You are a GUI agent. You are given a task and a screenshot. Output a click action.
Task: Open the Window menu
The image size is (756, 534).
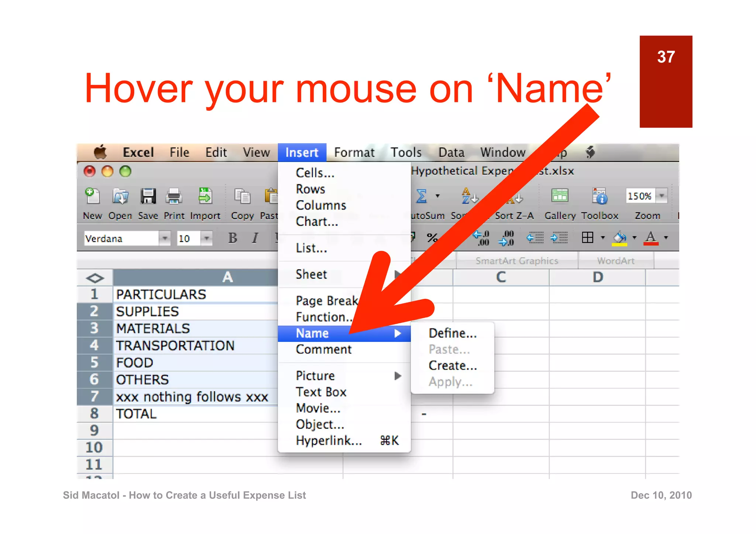pyautogui.click(x=503, y=152)
